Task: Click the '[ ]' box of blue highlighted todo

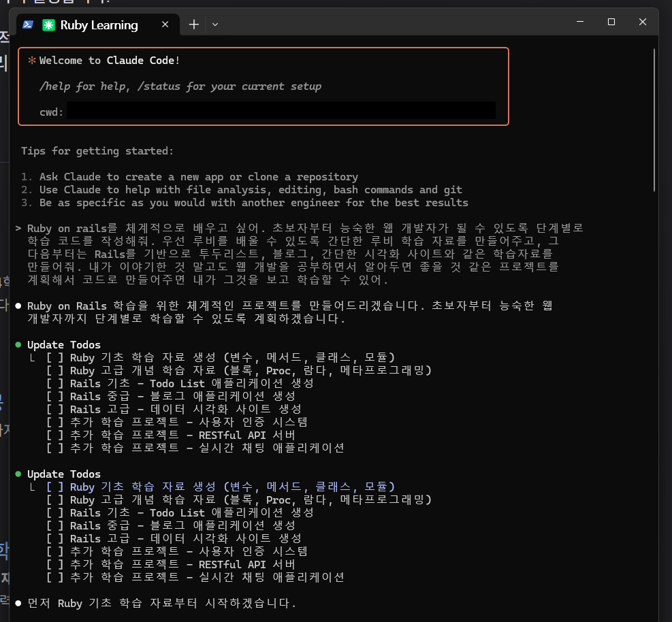Action: tap(55, 487)
